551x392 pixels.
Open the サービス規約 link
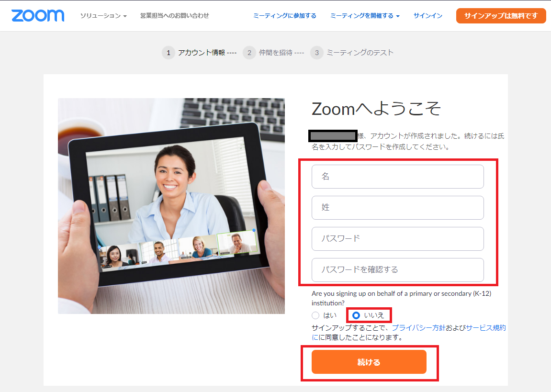(485, 328)
